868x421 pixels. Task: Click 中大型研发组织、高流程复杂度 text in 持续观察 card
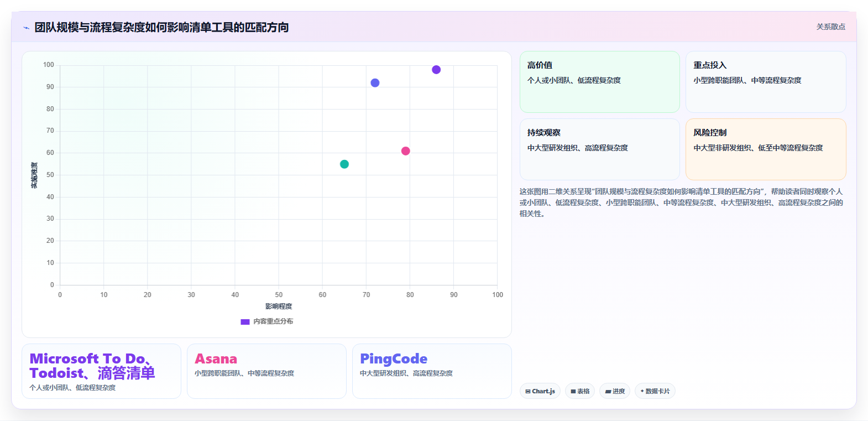(578, 148)
